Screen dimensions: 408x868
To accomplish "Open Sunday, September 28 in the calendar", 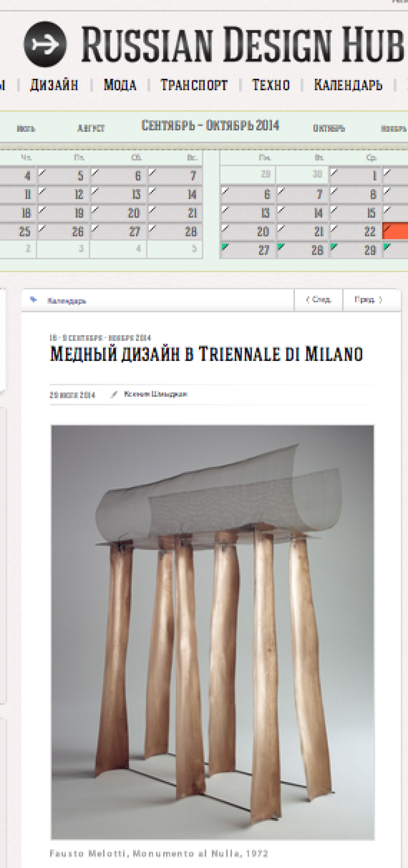I will point(175,232).
